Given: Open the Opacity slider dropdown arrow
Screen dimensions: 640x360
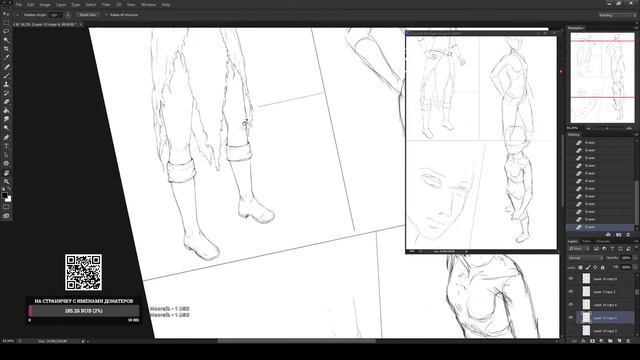Looking at the screenshot, I should click(x=635, y=258).
